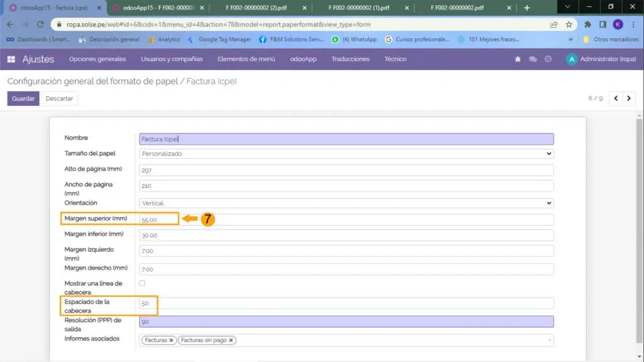This screenshot has height=362, width=644.
Task: Open the Tamaño del papel dropdown
Action: (346, 153)
